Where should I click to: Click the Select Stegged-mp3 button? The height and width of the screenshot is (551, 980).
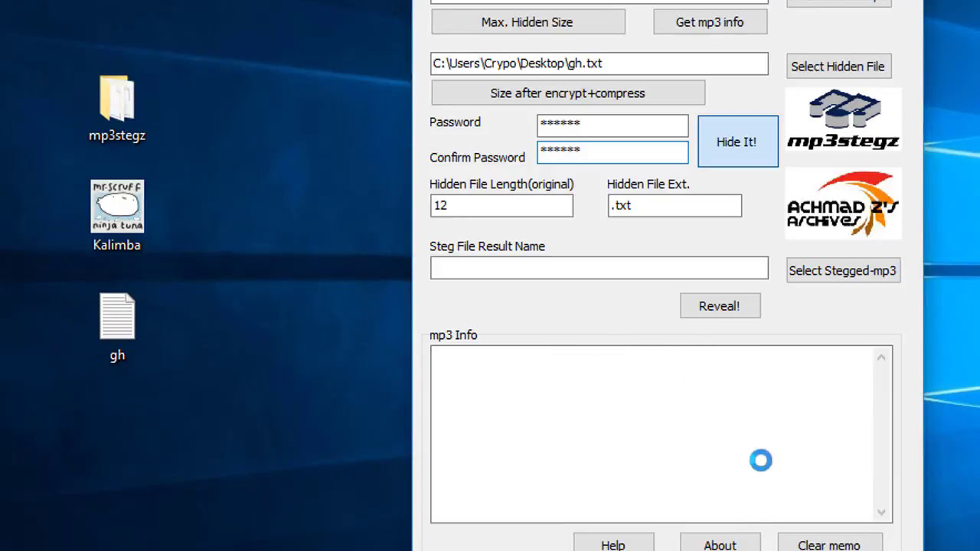tap(842, 271)
